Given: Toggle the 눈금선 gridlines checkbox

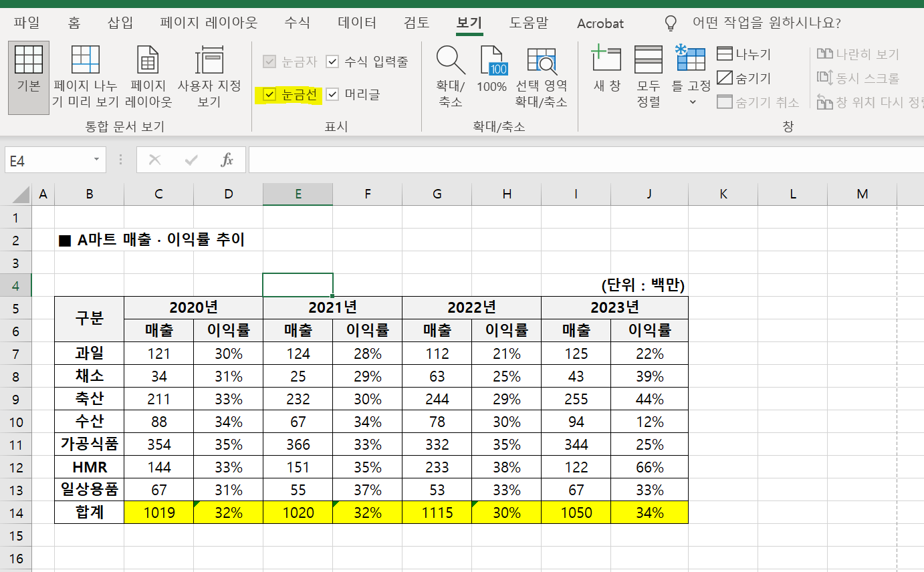Looking at the screenshot, I should coord(269,94).
